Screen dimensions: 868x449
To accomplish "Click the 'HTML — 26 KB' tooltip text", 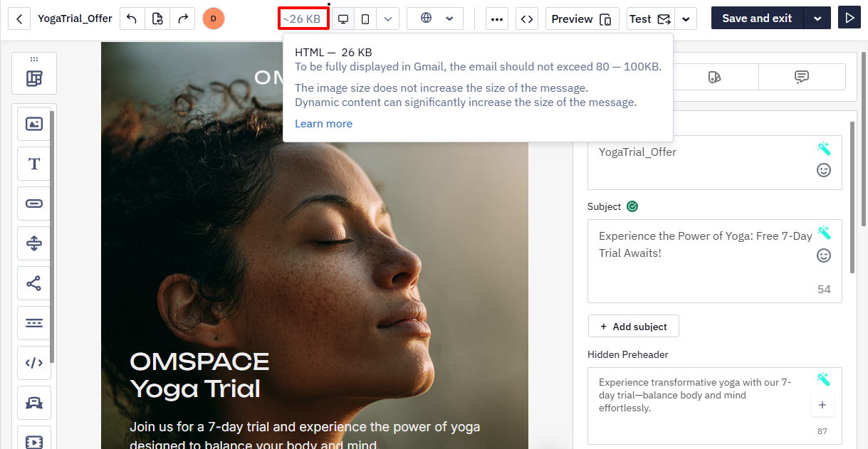I will click(x=333, y=53).
